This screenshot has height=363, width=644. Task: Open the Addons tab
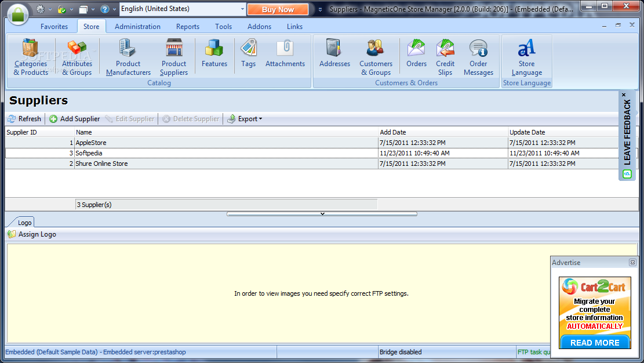coord(259,26)
